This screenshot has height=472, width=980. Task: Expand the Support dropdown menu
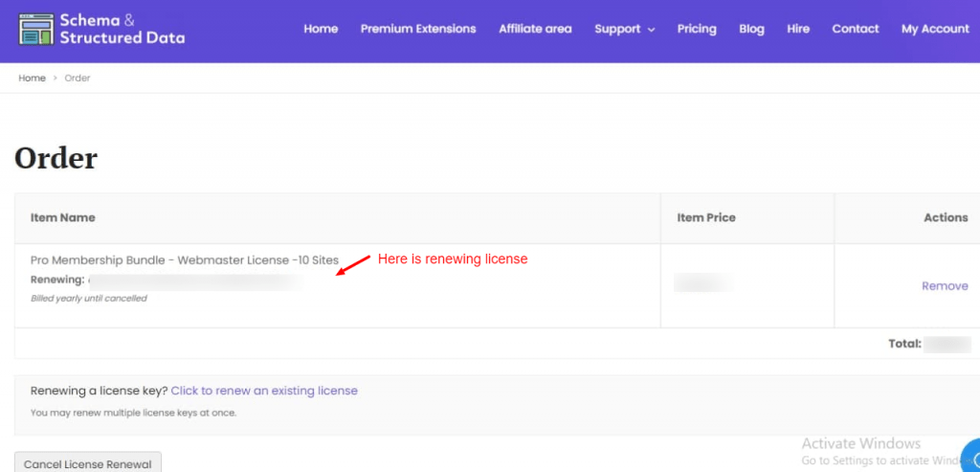(624, 29)
